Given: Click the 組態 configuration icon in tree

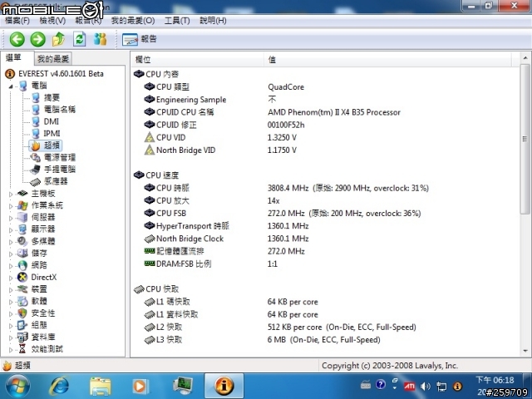Looking at the screenshot, I should pos(22,325).
